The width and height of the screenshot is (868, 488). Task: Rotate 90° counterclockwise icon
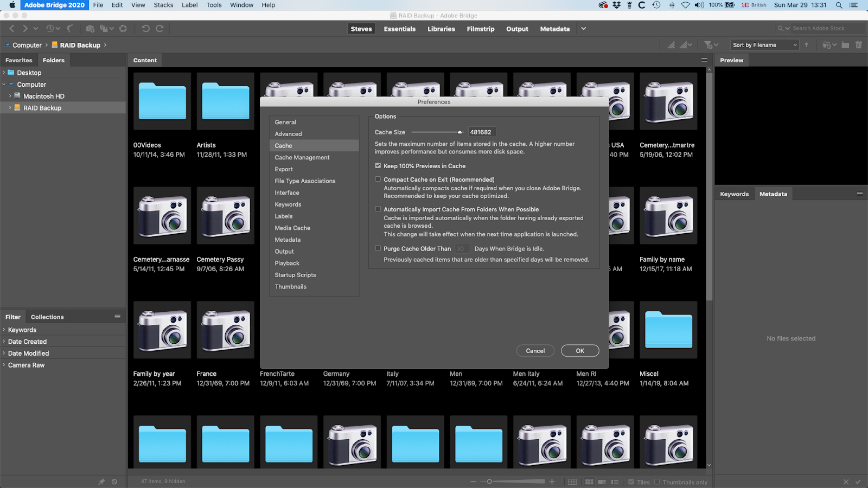pos(145,29)
